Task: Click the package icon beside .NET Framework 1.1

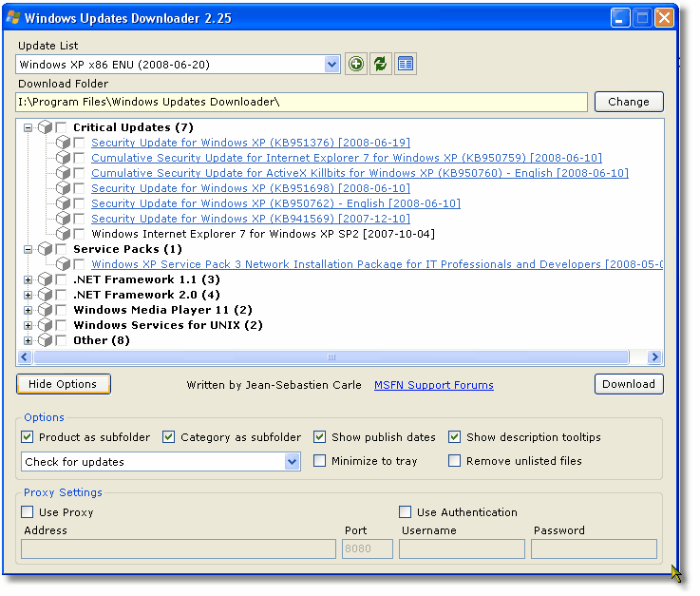Action: 45,279
